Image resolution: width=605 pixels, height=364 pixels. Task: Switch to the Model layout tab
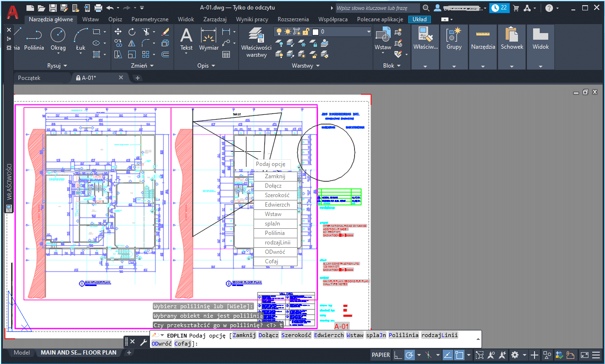[x=22, y=353]
